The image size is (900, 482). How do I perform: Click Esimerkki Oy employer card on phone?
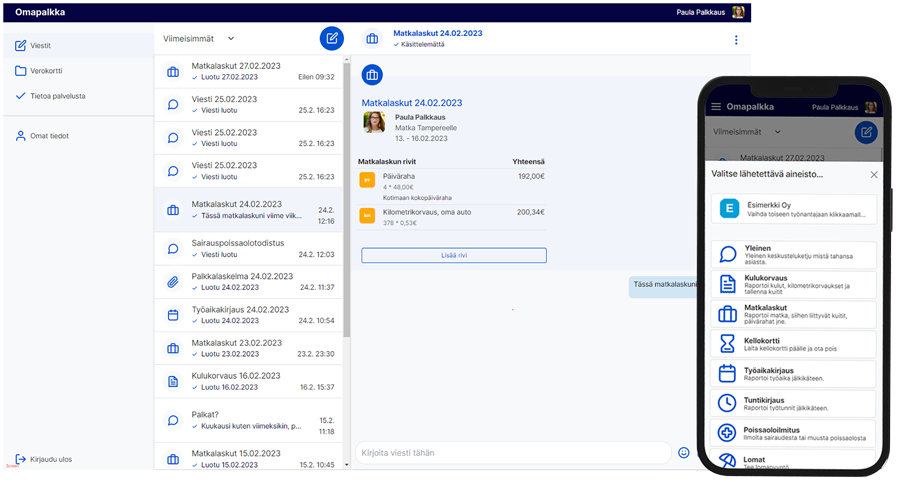click(794, 209)
